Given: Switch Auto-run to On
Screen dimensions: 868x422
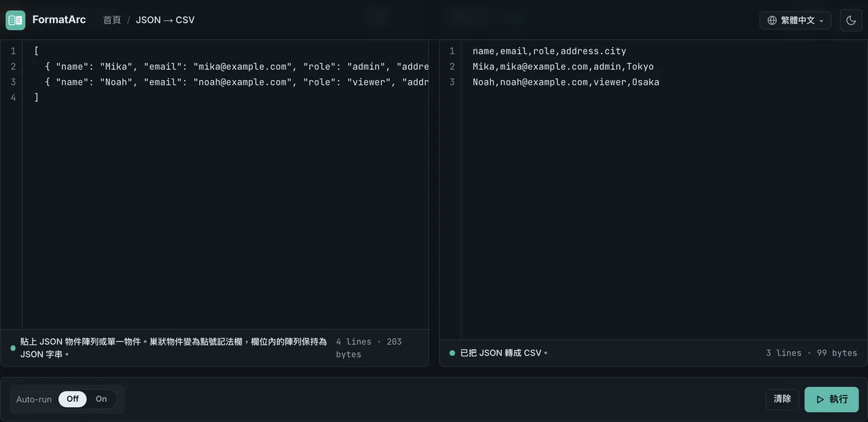Looking at the screenshot, I should (x=101, y=399).
